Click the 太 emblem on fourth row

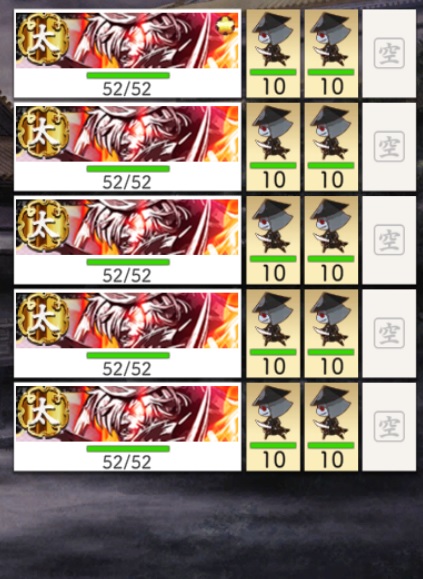pos(43,319)
